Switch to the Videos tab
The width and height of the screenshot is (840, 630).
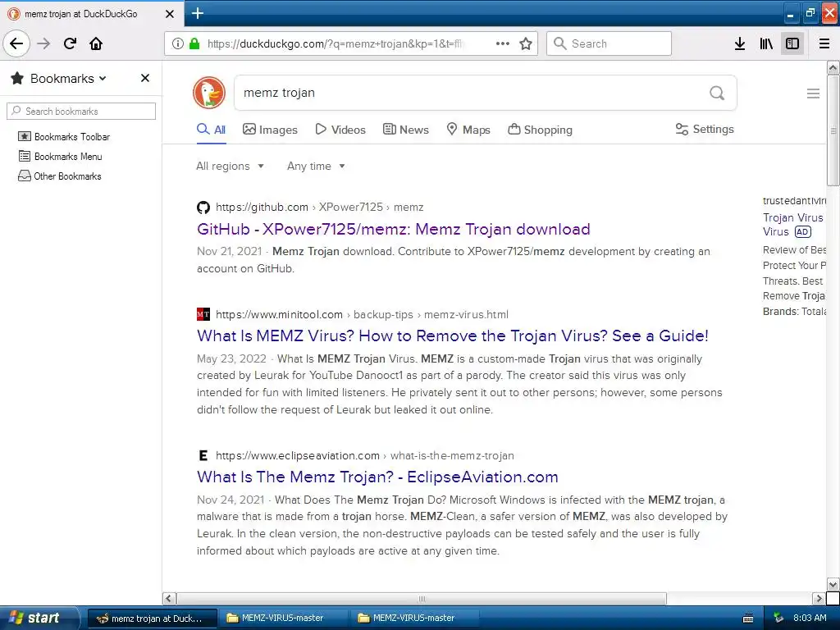pos(340,130)
